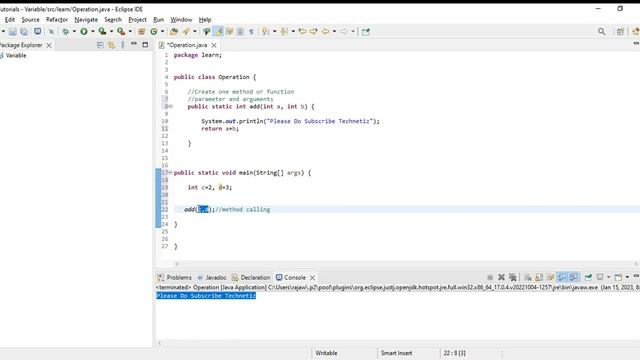640x360 pixels.
Task: Click the Pin Editor icon
Action: pyautogui.click(x=366, y=31)
